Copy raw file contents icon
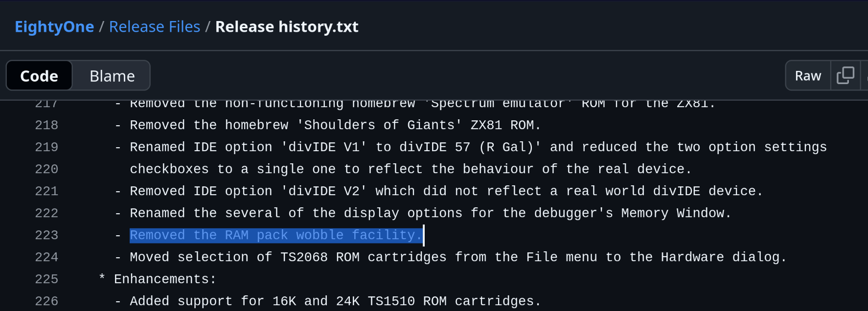This screenshot has width=868, height=311. tap(845, 75)
